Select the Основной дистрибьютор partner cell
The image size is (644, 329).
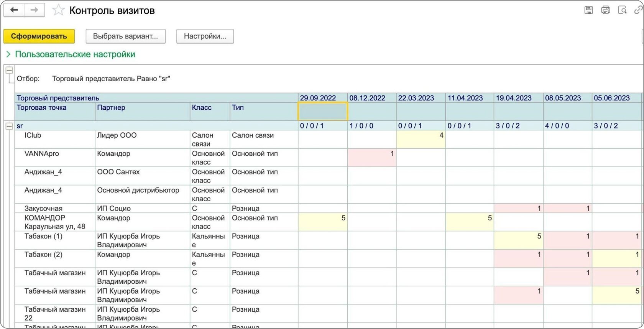pyautogui.click(x=143, y=194)
